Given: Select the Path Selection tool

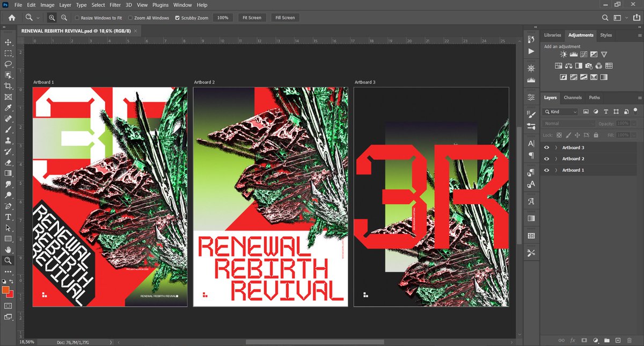Looking at the screenshot, I should click(x=8, y=228).
